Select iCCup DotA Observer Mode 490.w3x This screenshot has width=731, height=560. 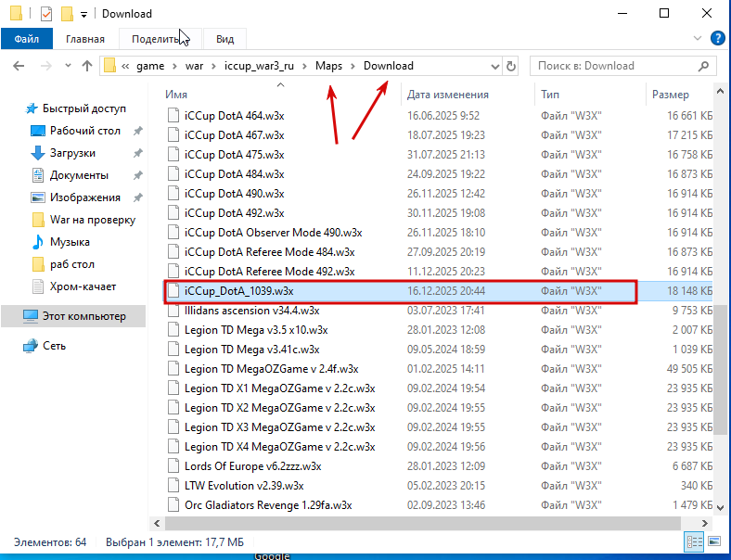[273, 233]
